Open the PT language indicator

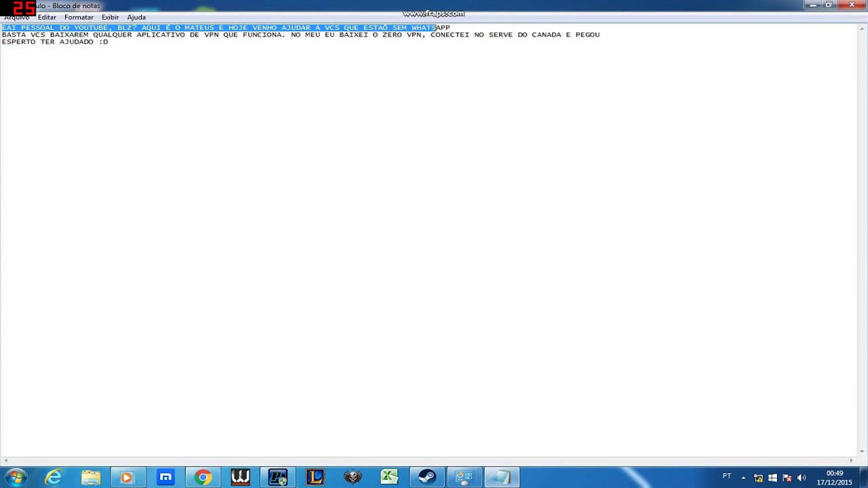click(727, 476)
